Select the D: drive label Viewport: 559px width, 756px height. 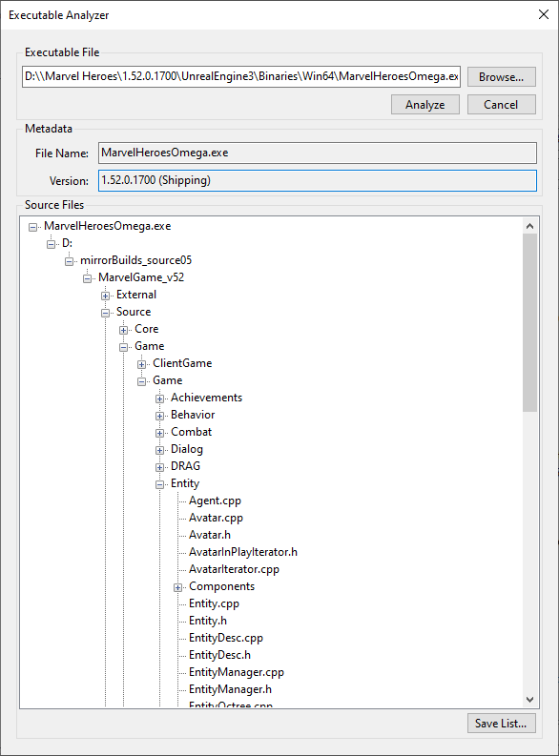pyautogui.click(x=67, y=243)
